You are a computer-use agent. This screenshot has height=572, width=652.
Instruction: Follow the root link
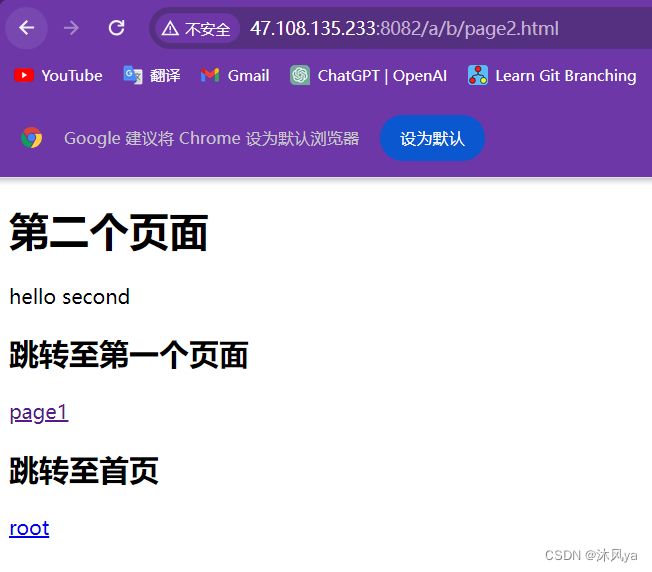[29, 528]
